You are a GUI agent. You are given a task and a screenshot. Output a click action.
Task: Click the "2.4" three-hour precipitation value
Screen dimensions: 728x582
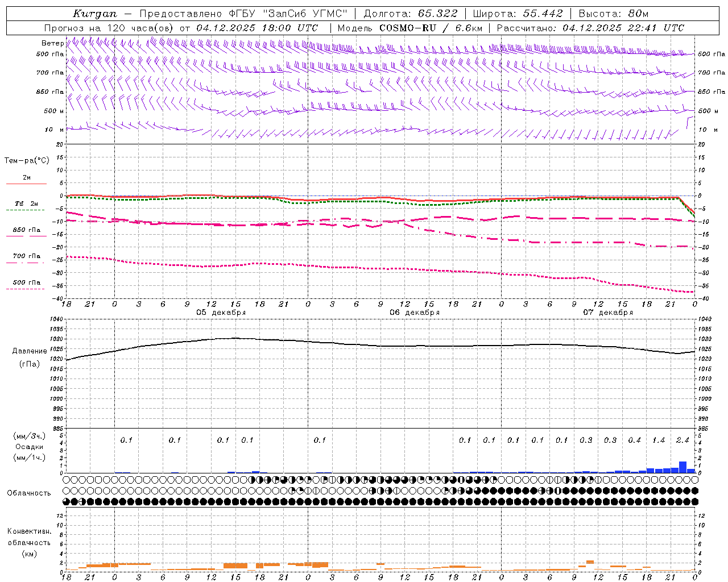click(x=682, y=440)
